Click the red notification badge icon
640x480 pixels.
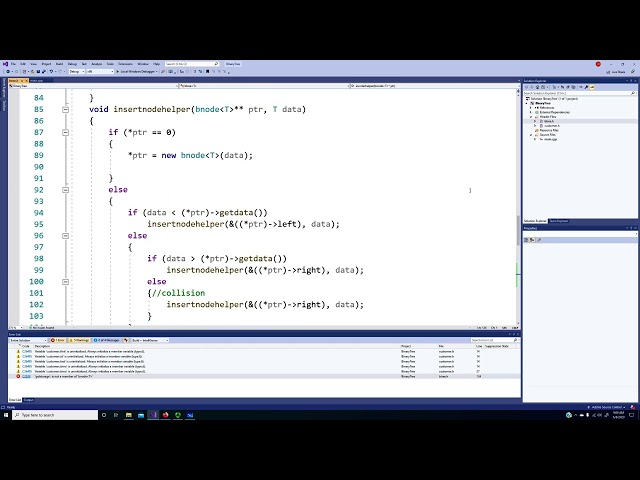pyautogui.click(x=598, y=64)
